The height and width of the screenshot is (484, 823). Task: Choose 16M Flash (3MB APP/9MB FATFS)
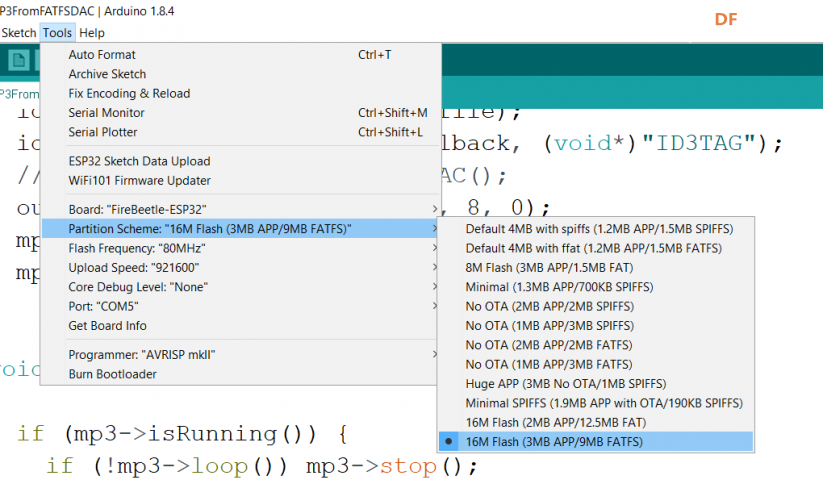click(596, 442)
